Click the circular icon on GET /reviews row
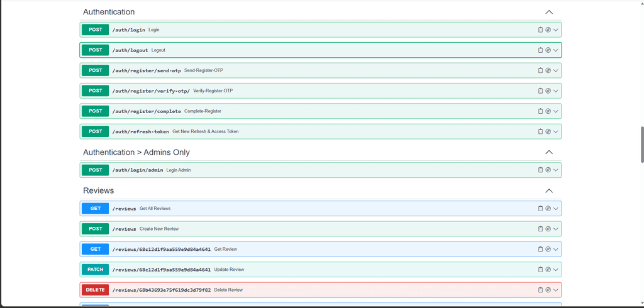Screen dimensions: 644x308 point(548,209)
